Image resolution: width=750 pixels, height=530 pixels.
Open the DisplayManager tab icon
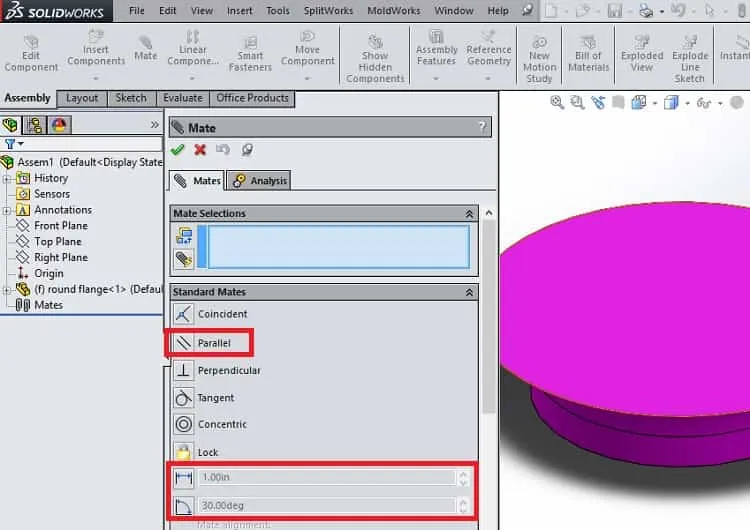59,125
